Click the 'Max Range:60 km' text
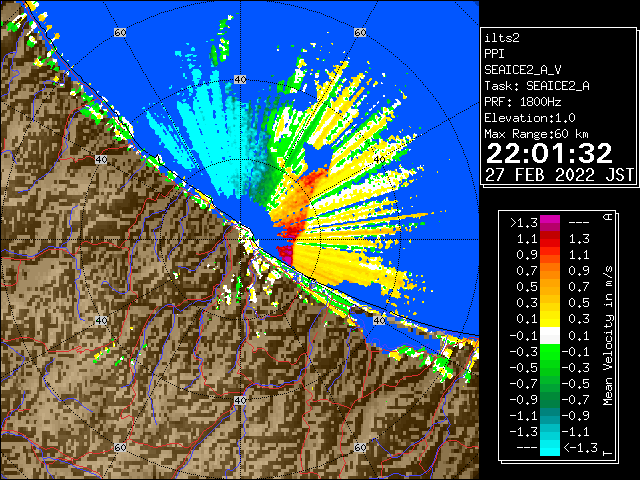Viewport: 640px width, 480px height. point(537,134)
